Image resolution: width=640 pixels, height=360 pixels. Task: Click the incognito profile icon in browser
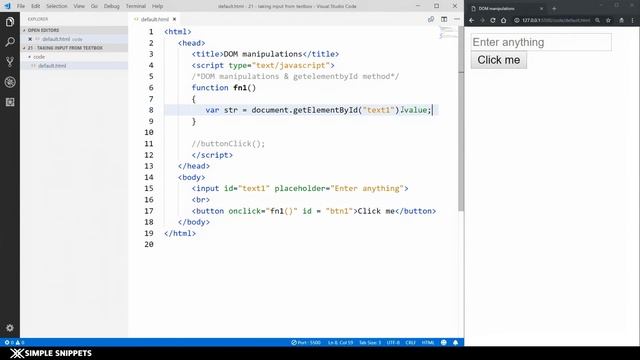(x=622, y=20)
